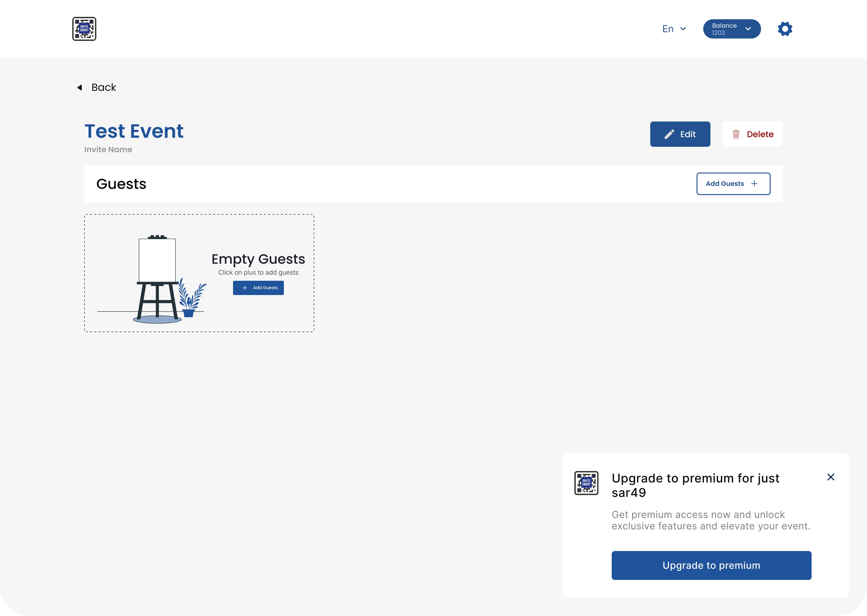Click the plus icon in empty-state button
The image size is (867, 616).
point(245,288)
